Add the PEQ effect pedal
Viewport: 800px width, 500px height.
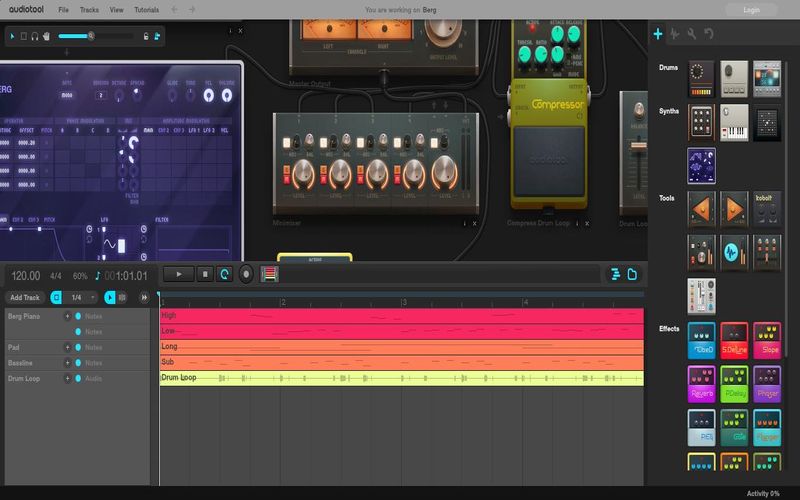point(701,428)
